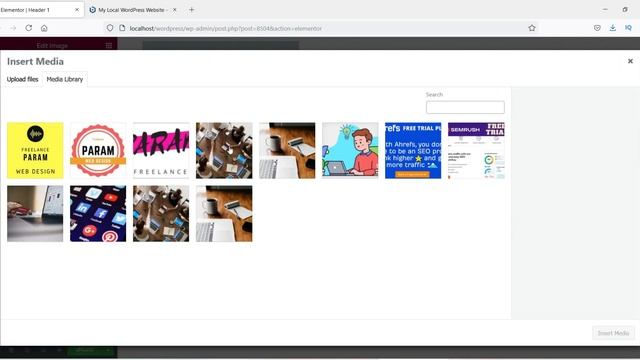Select the yellow Freelance Param Web Design logo
The height and width of the screenshot is (360, 640).
pos(35,150)
